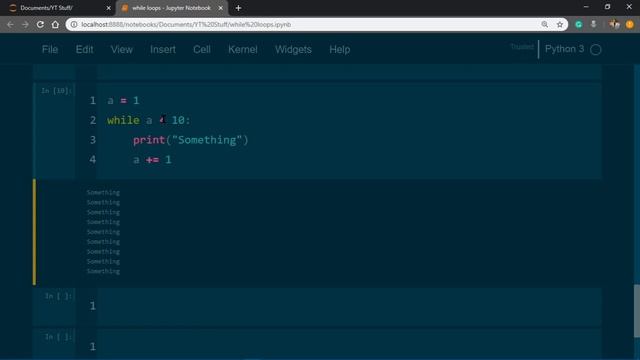Click the code line 'a = 1'
640x360 pixels.
[x=123, y=100]
